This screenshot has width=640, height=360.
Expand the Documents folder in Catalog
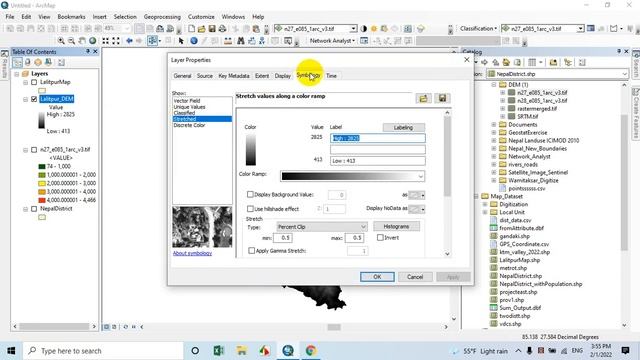494,124
